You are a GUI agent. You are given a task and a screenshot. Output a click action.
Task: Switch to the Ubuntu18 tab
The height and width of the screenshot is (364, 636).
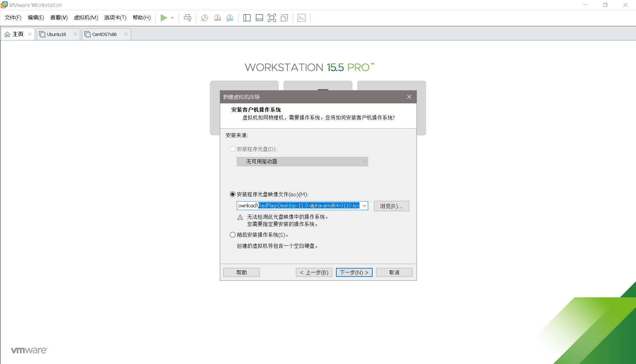pos(58,34)
